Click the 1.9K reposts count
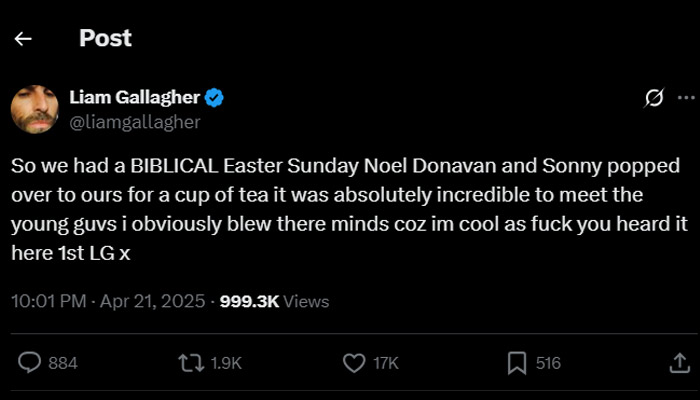 [227, 363]
